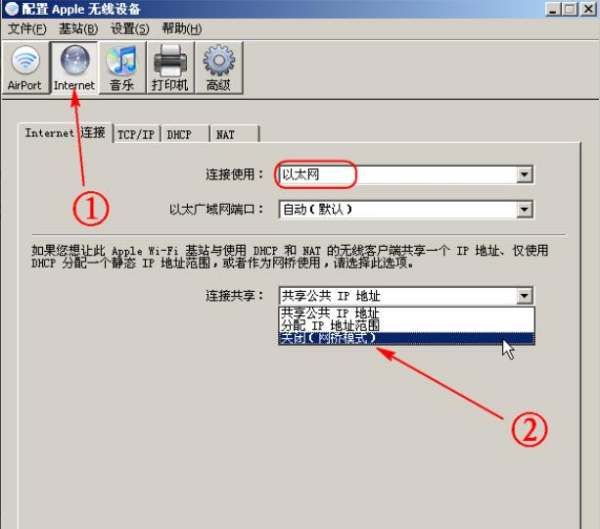
Task: Open the AirPort toolbar section
Action: pyautogui.click(x=25, y=67)
